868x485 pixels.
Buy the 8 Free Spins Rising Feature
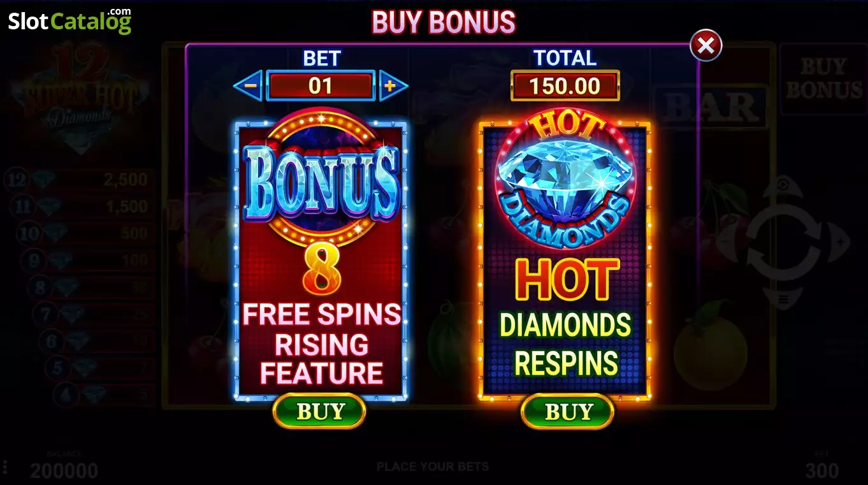point(319,412)
